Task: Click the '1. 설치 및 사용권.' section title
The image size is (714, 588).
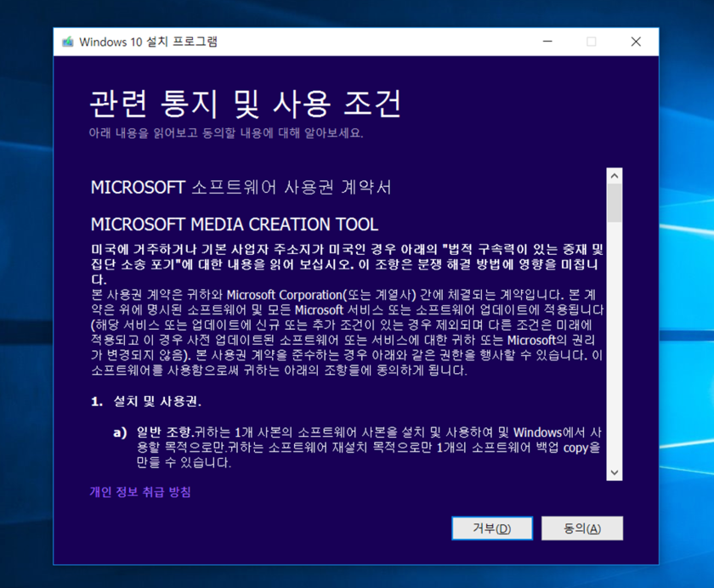Action: 146,401
